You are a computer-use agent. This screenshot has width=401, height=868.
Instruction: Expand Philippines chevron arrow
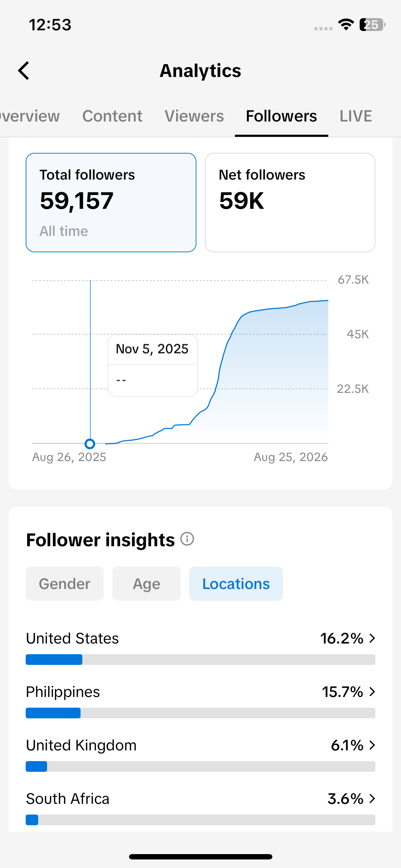point(372,692)
